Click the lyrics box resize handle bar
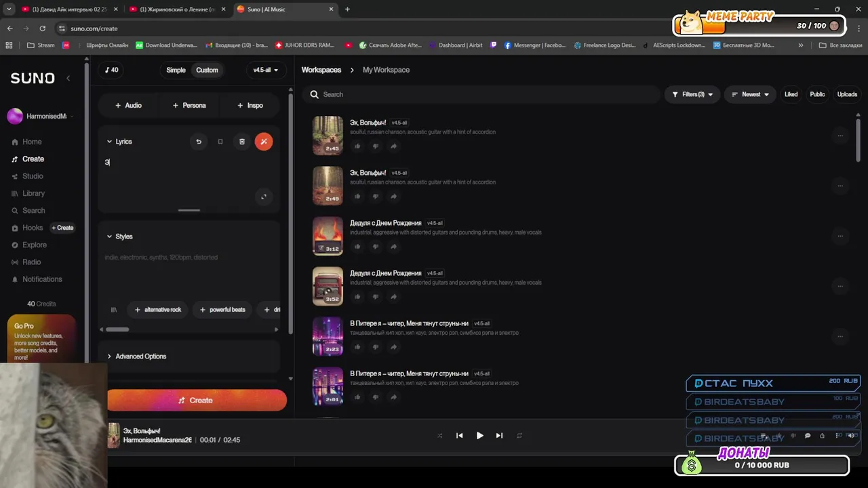 pyautogui.click(x=189, y=210)
